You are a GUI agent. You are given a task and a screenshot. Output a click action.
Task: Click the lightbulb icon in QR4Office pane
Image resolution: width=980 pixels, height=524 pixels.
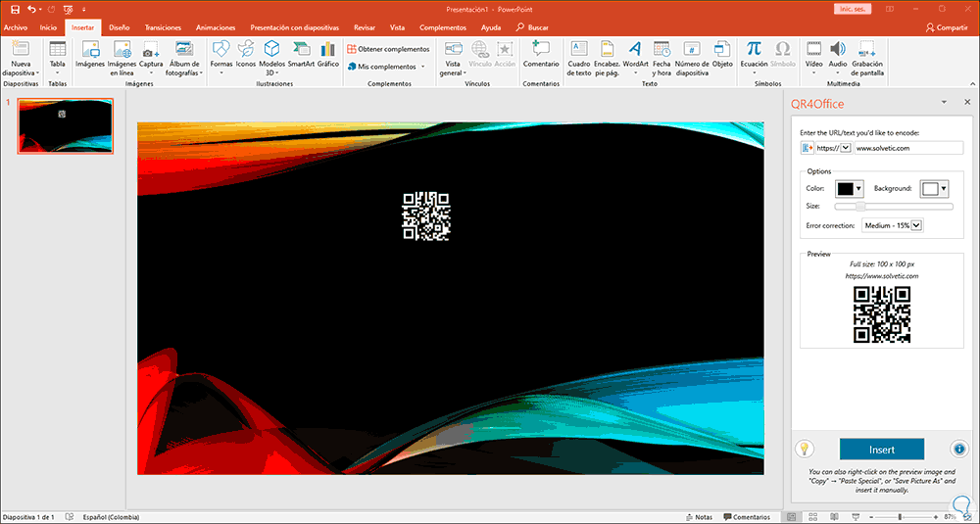[805, 450]
